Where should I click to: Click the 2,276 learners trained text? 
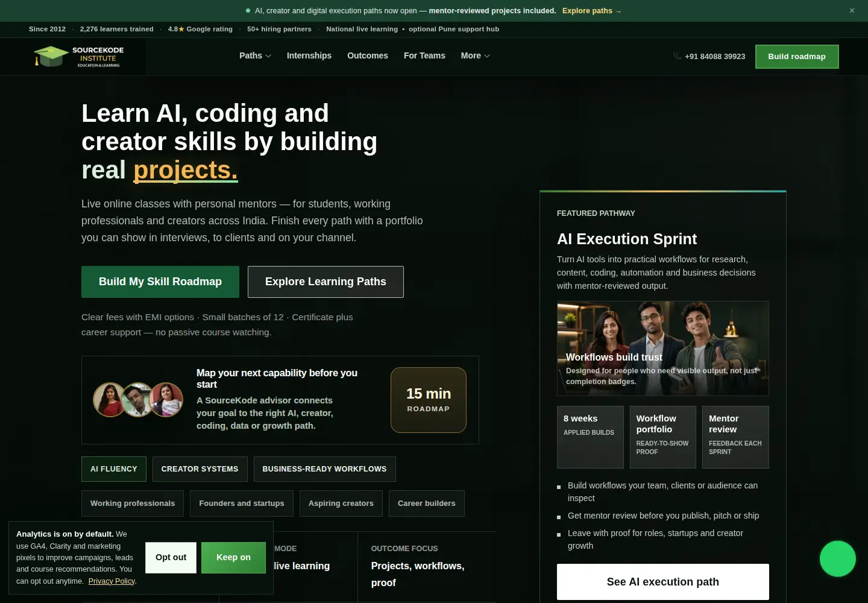[117, 29]
